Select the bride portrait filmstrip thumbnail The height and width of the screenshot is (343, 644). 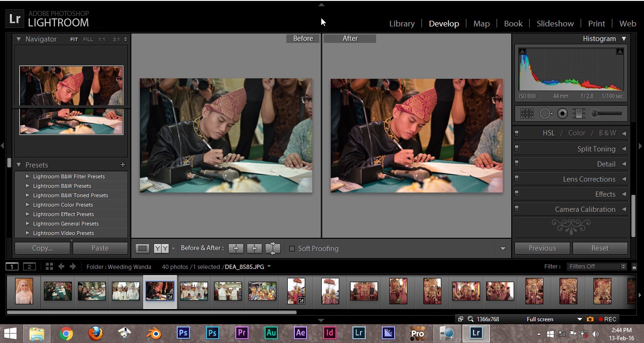[24, 291]
